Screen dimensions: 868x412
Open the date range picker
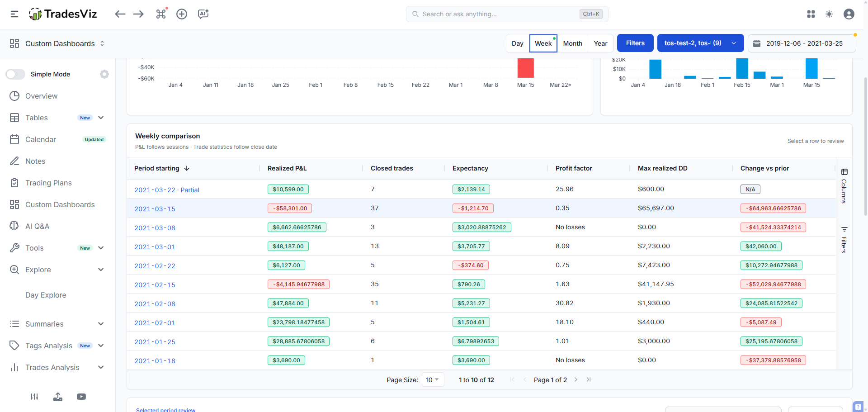pos(802,43)
